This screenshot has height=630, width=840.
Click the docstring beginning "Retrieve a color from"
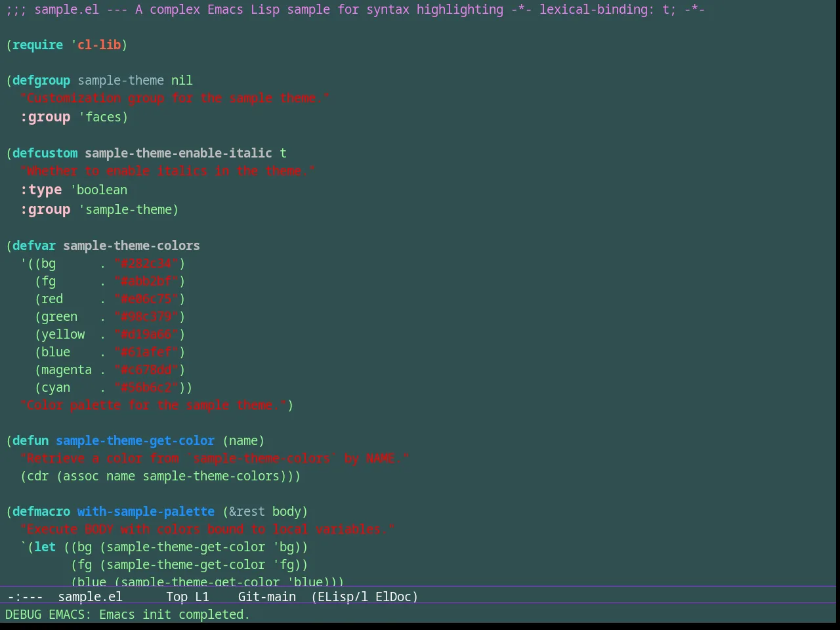point(215,459)
